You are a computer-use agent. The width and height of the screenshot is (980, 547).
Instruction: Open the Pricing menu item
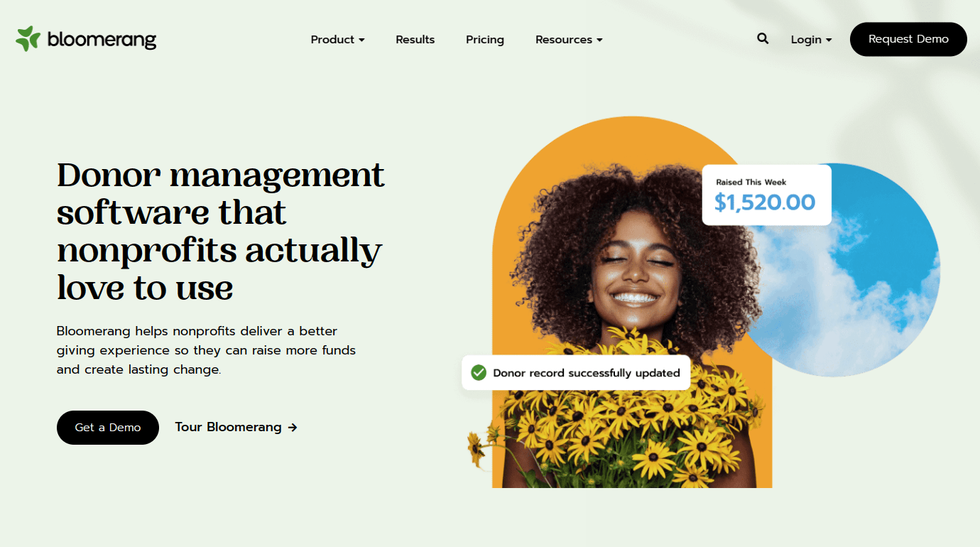point(485,40)
